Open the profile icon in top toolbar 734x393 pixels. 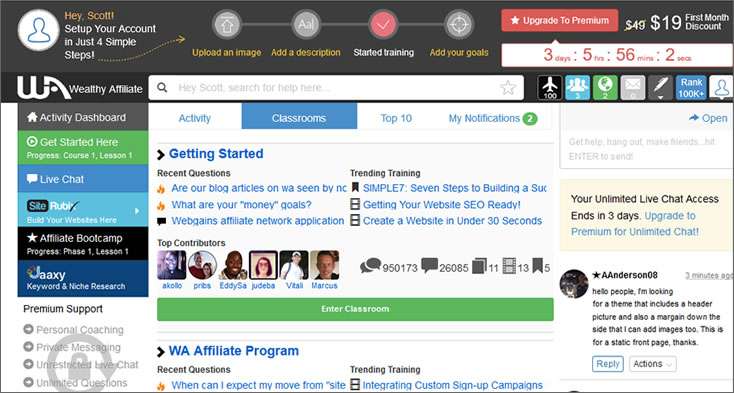coord(721,87)
